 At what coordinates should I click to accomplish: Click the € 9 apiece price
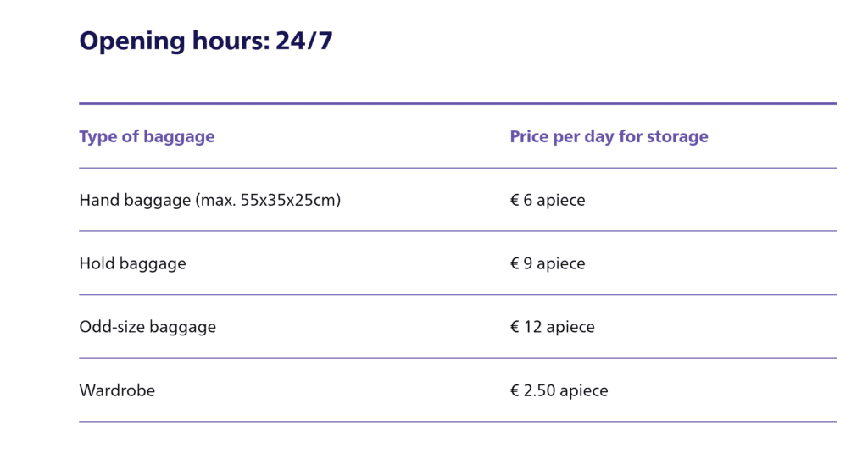(548, 263)
